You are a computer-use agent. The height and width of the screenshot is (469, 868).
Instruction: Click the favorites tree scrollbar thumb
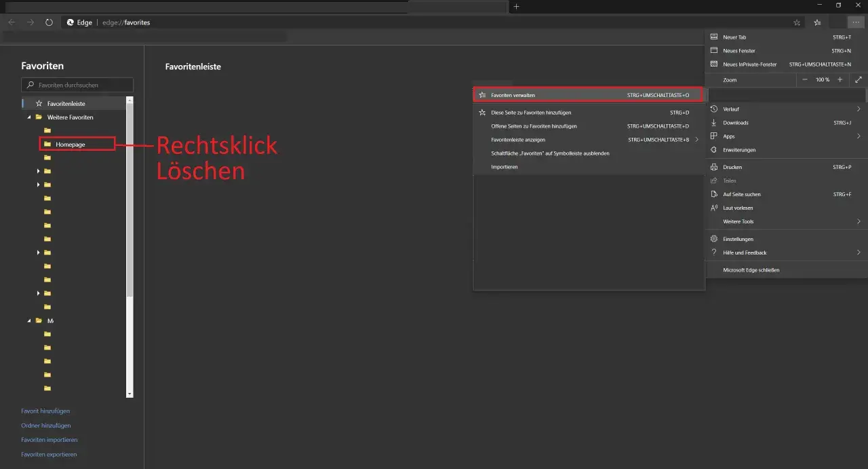[130, 200]
